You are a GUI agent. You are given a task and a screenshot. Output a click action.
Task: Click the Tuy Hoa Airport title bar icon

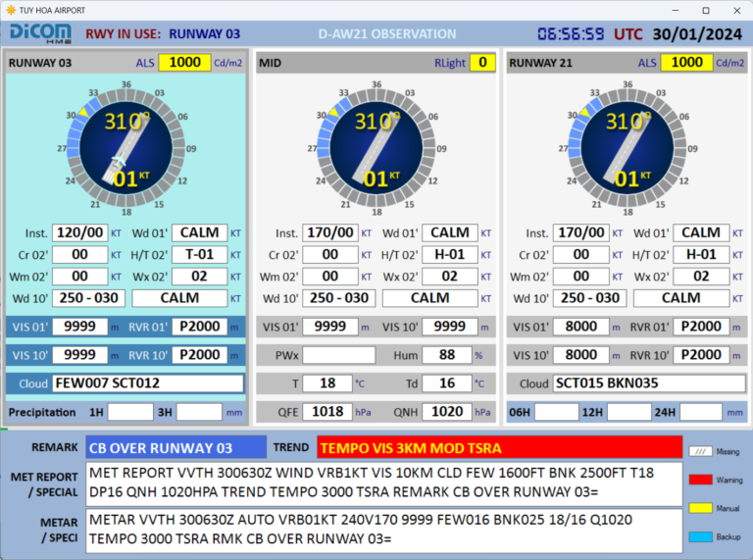click(11, 9)
